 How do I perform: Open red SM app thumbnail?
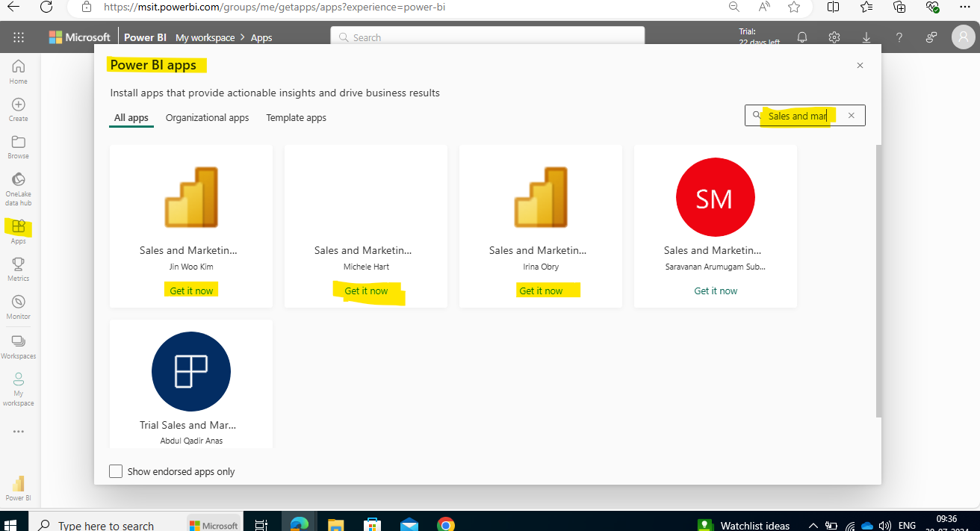point(716,197)
